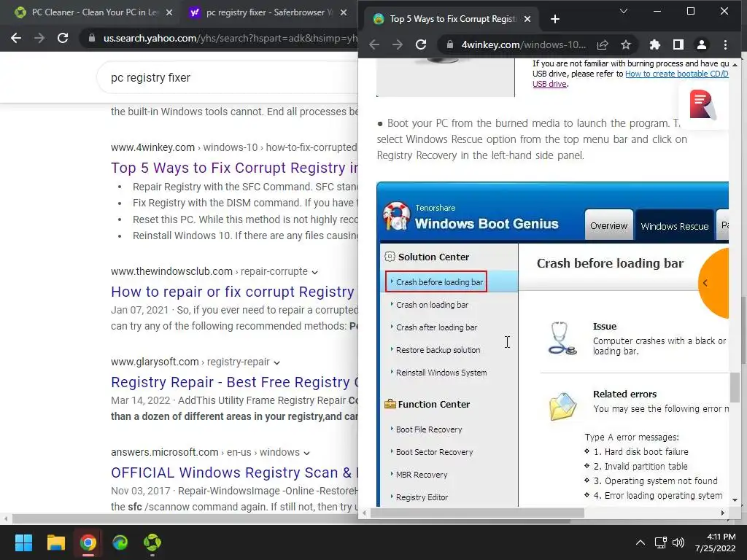Click the scroll-right arrow in 4winkey page
Image resolution: width=747 pixels, height=560 pixels.
[723, 513]
